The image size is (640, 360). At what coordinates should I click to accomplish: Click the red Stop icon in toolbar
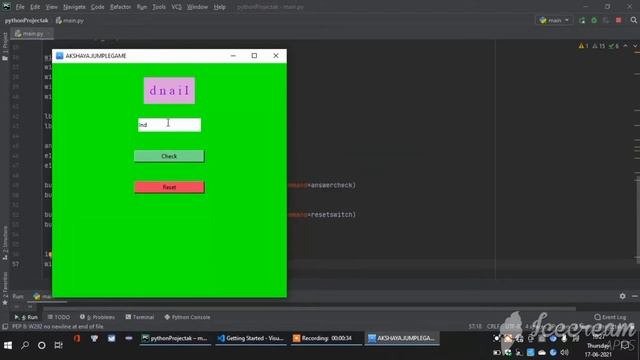[x=618, y=20]
